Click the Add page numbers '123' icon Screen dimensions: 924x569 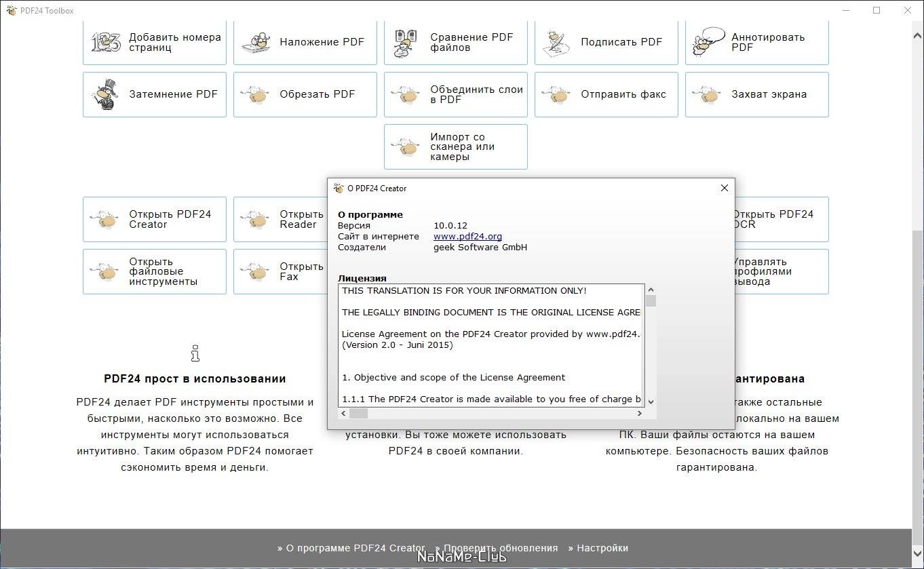coord(105,42)
